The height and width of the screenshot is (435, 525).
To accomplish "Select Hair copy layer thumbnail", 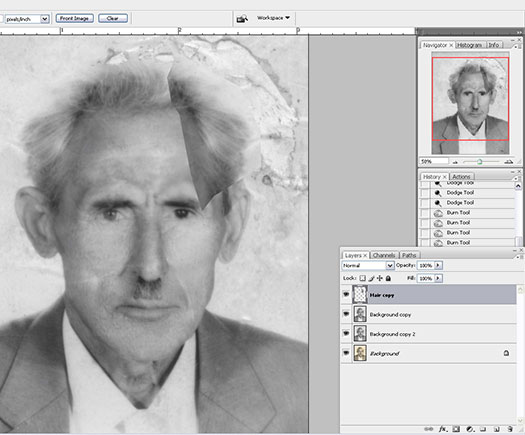I will [360, 295].
